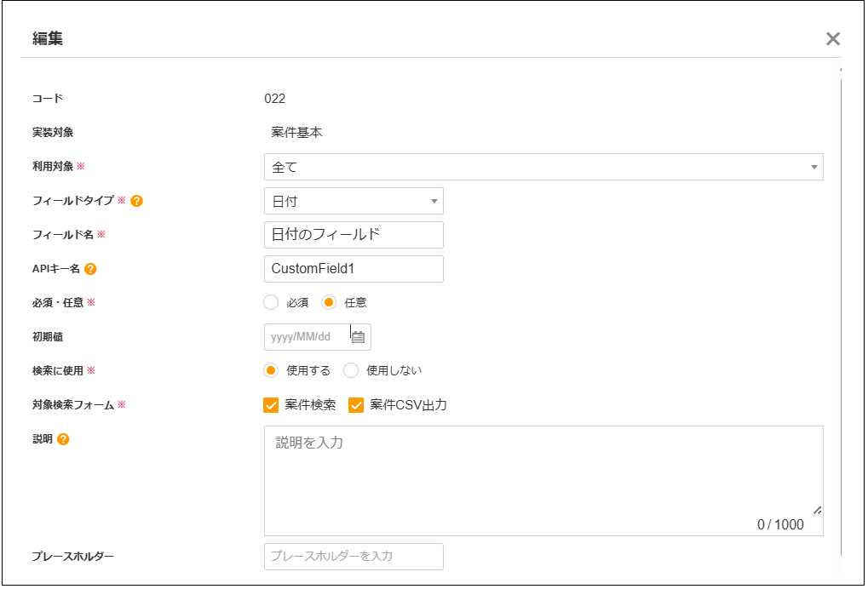Select the 任意 radio button
868x589 pixels.
point(329,302)
